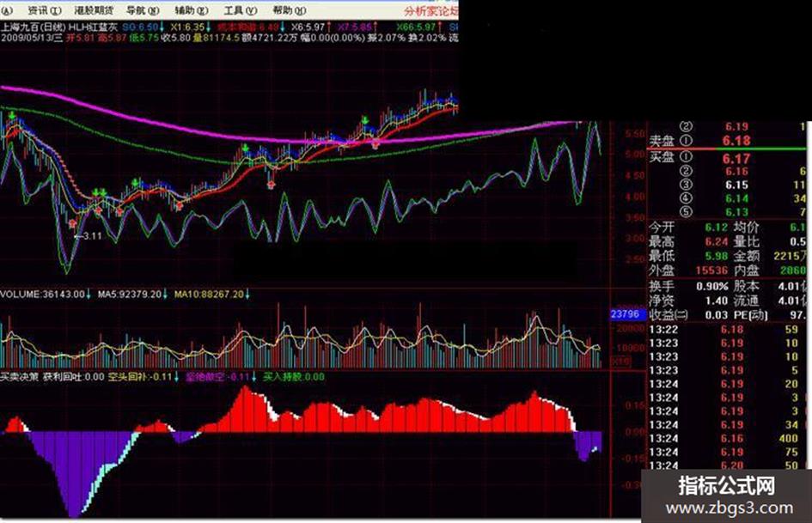Screen dimensions: 812x523
Task: Click the 买盘 ① price 6.17
Action: (x=736, y=159)
